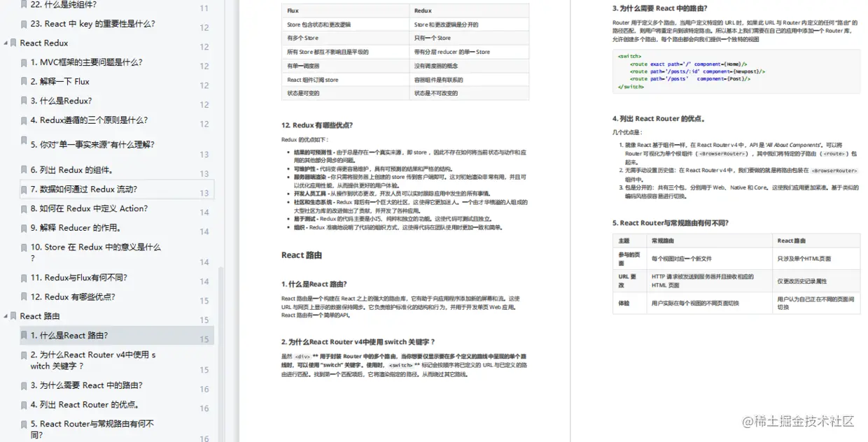Click bookmark icon beside '2. 解释一下 Flux'

(x=24, y=82)
